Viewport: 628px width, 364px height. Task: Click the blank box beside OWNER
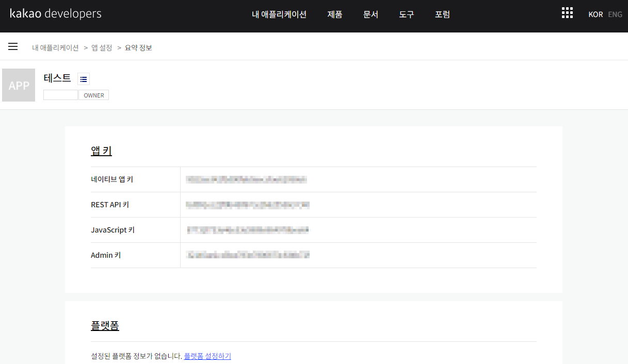60,95
